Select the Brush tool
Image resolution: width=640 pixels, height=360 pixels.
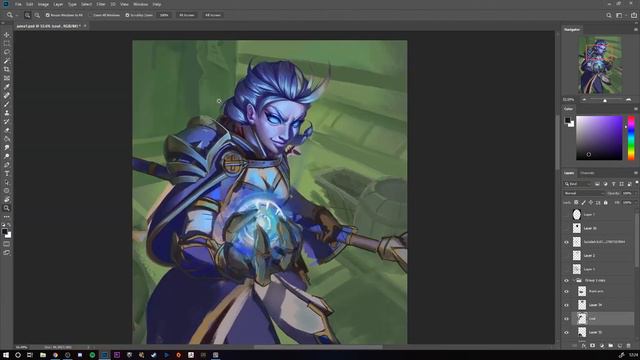[x=7, y=104]
